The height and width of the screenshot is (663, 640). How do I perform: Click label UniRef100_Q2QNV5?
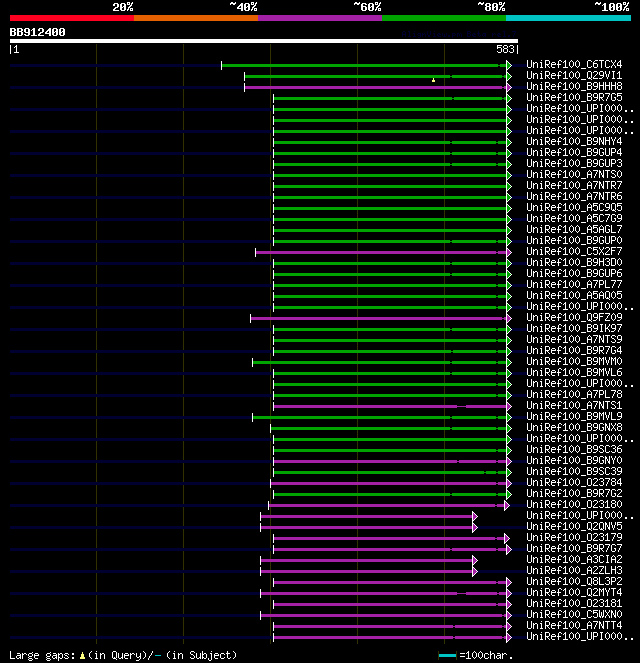click(x=574, y=526)
